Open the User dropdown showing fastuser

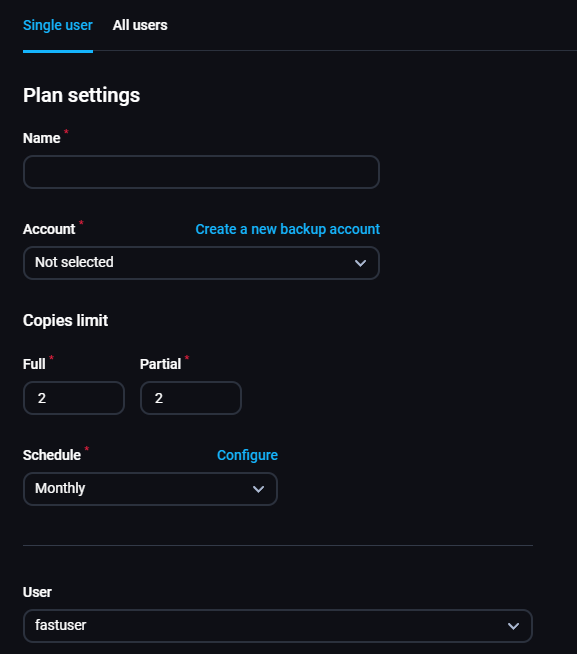tap(278, 626)
